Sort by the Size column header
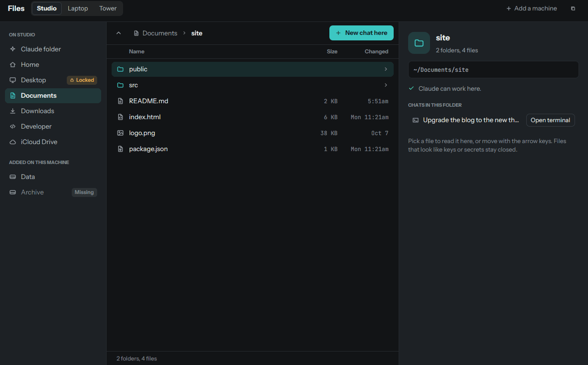Screen dimensions: 588x365 coord(332,51)
